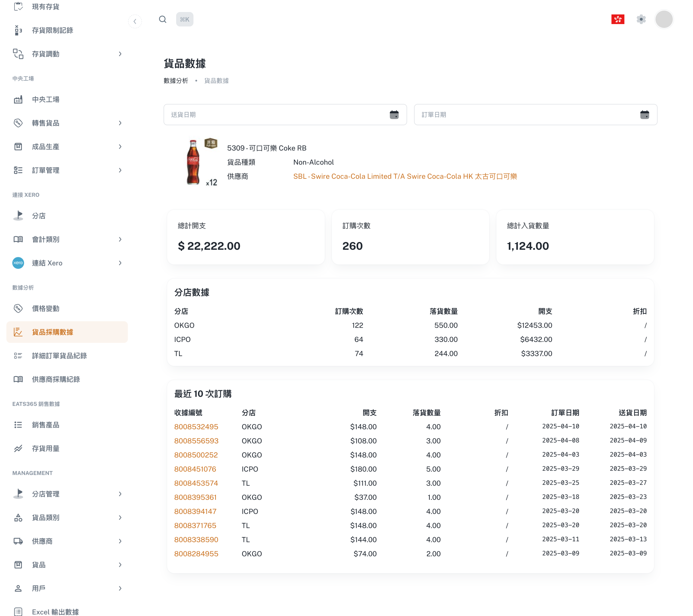Image resolution: width=693 pixels, height=616 pixels.
Task: Open 現有存貨 icon in sidebar
Action: click(x=18, y=6)
